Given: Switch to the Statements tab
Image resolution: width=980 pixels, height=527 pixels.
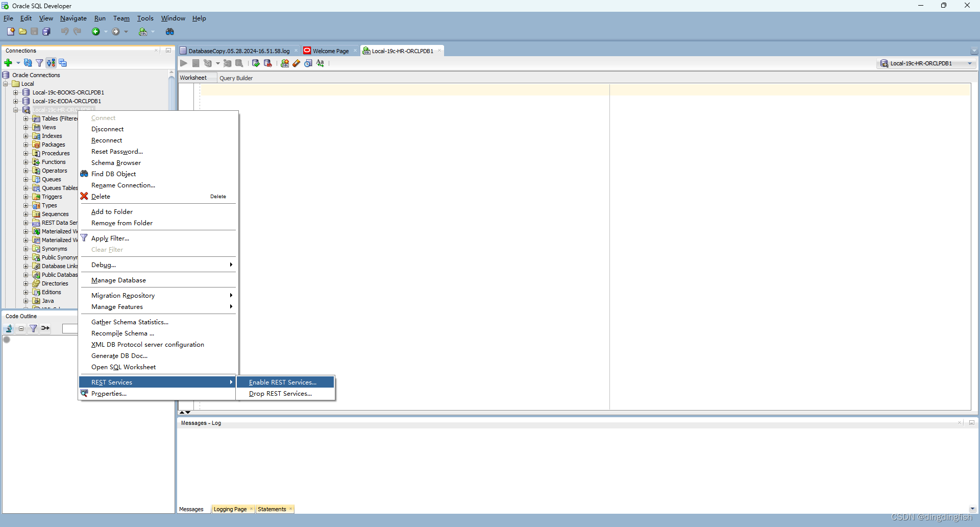Looking at the screenshot, I should pos(272,509).
